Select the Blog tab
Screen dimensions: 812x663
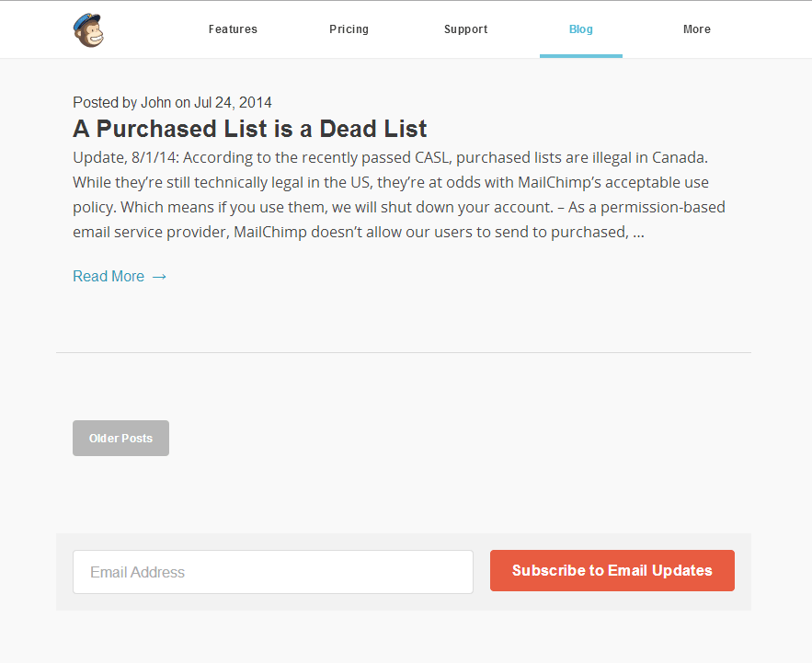580,29
